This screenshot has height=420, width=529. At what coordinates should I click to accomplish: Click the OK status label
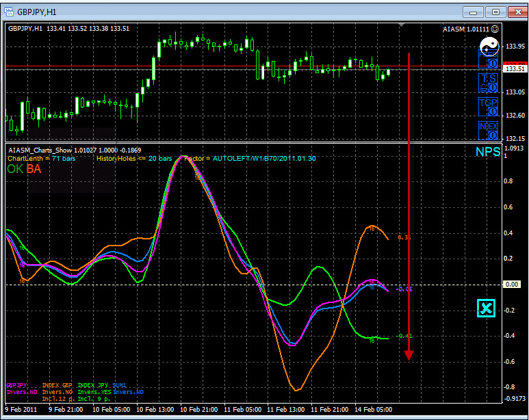pos(15,169)
